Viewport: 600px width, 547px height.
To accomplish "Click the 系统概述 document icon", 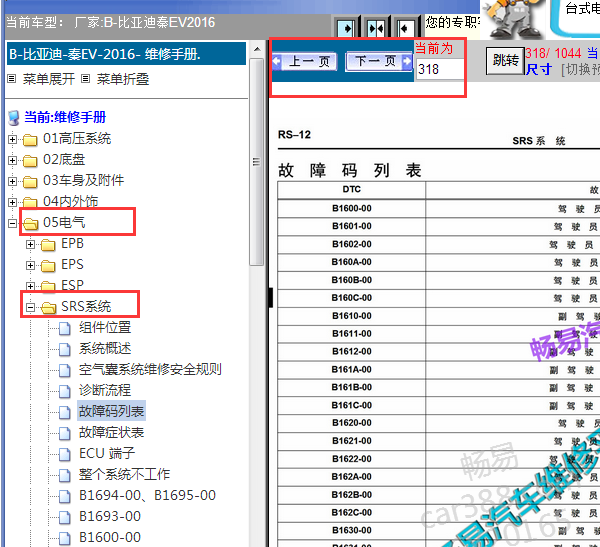I will click(65, 349).
